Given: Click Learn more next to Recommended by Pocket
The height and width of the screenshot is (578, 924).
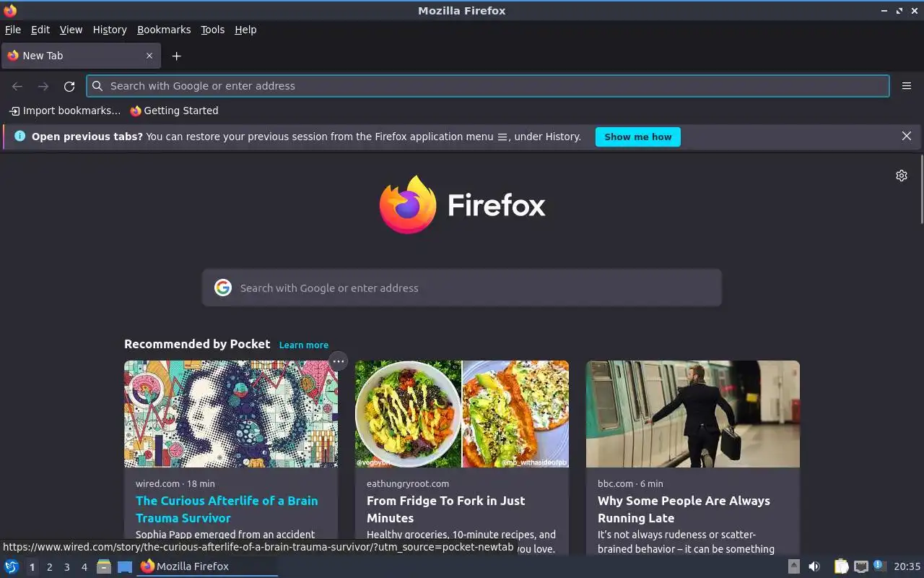Looking at the screenshot, I should point(304,345).
